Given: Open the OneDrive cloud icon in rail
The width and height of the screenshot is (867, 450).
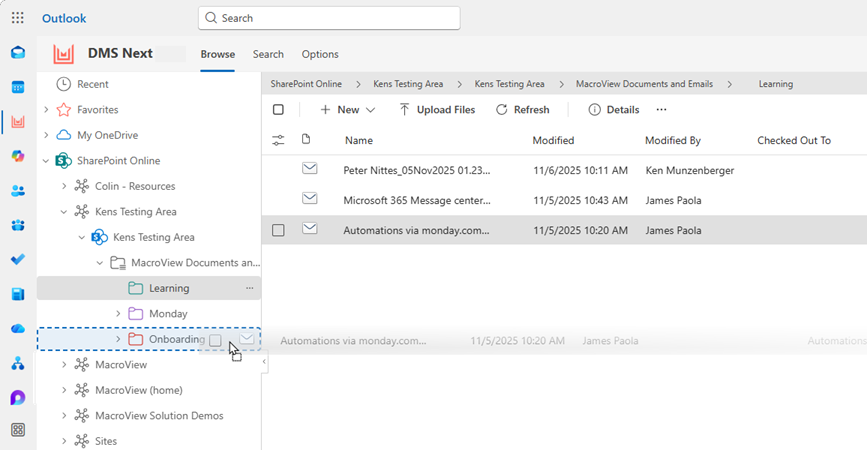Looking at the screenshot, I should tap(18, 328).
